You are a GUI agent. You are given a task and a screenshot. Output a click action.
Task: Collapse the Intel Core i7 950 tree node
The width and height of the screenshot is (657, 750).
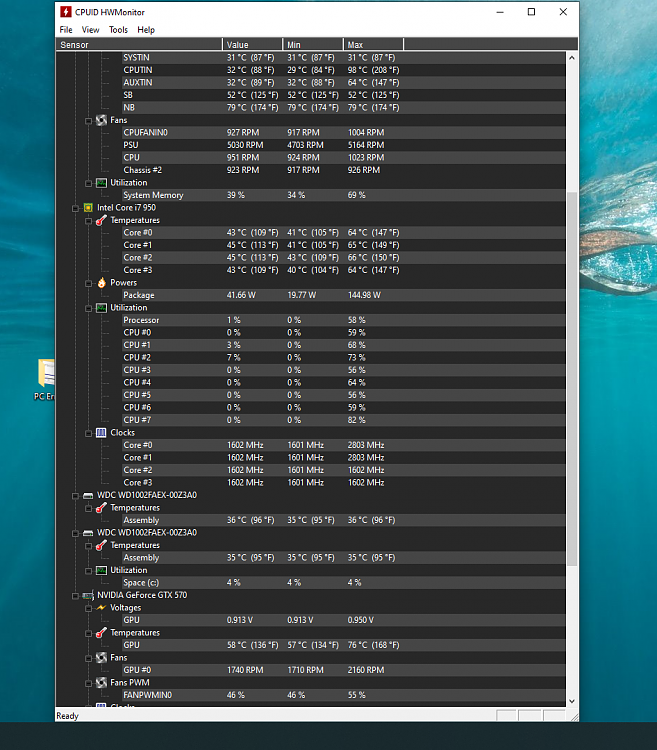pyautogui.click(x=76, y=208)
